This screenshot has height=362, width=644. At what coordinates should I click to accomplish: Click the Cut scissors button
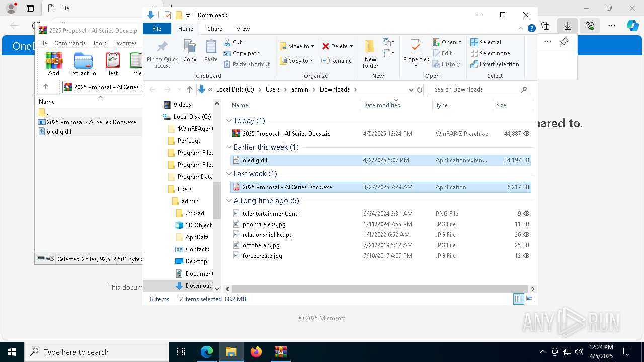(233, 42)
